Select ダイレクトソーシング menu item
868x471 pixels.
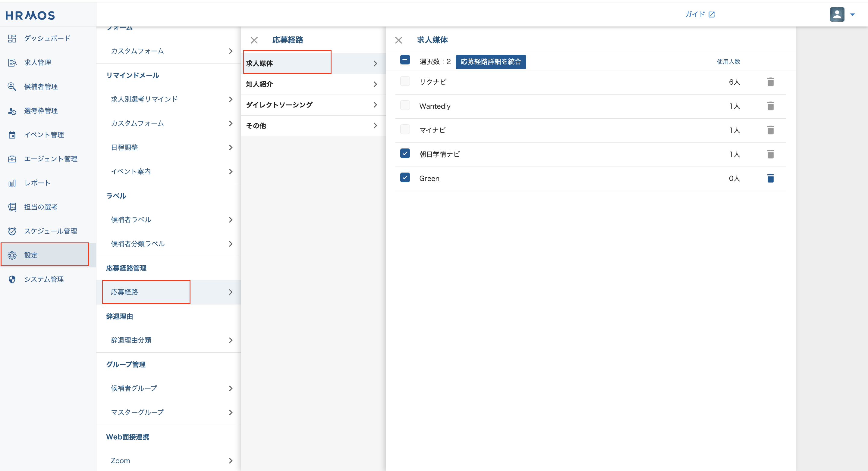[x=279, y=105]
